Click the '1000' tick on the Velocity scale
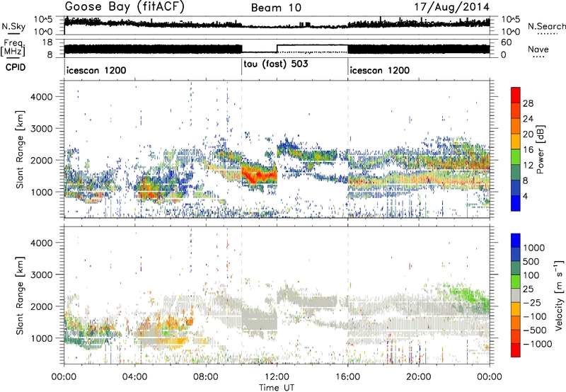The height and width of the screenshot is (392, 566). tap(533, 248)
